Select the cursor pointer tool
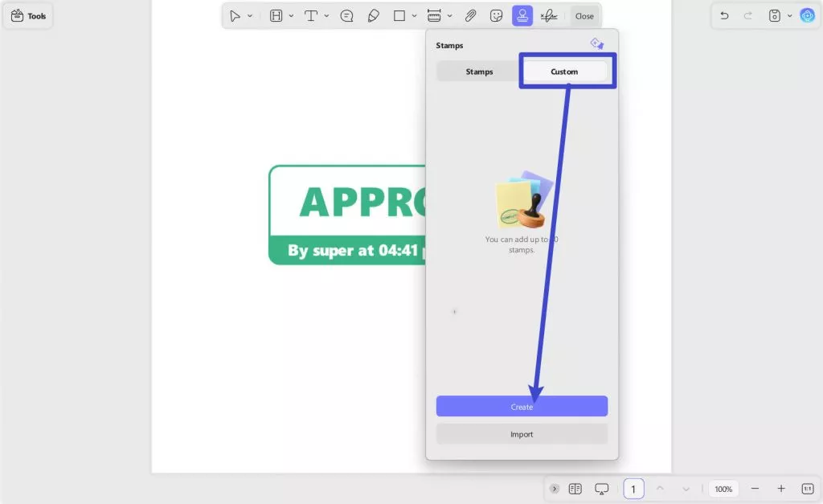The image size is (823, 504). (235, 16)
